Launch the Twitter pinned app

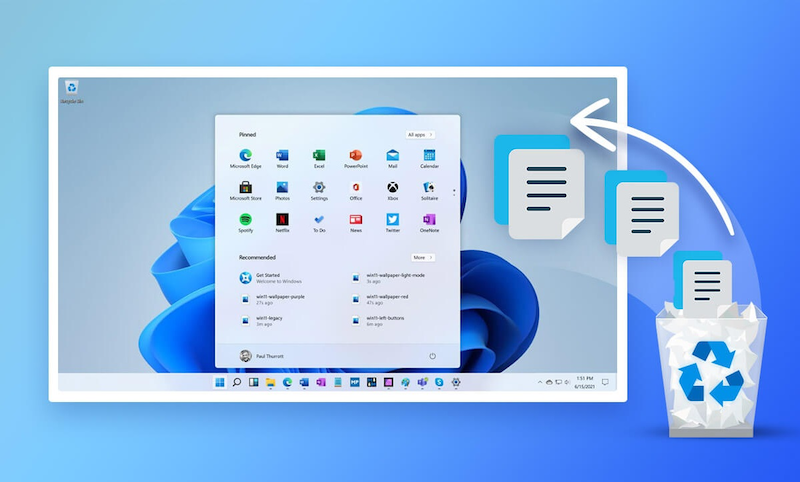tap(393, 220)
